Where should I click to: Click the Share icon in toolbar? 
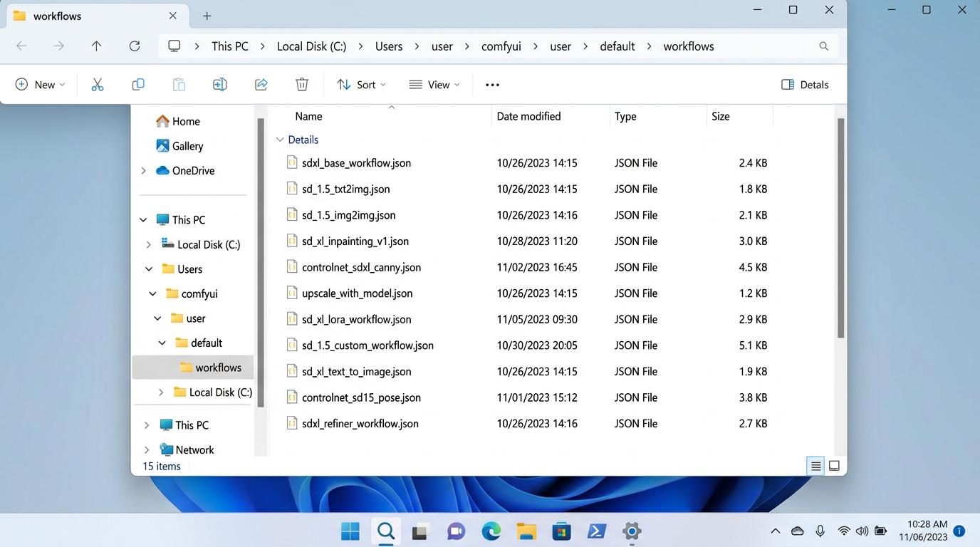(x=261, y=85)
